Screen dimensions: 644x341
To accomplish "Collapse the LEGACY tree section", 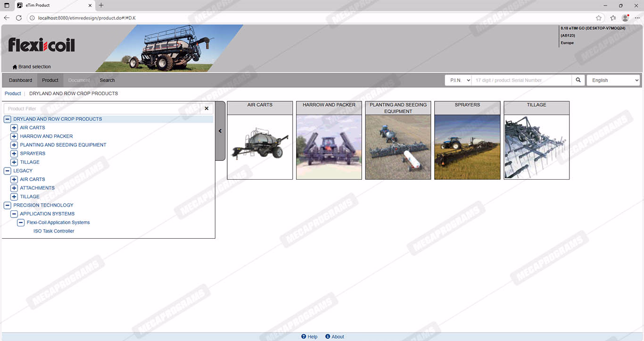I will [x=8, y=171].
